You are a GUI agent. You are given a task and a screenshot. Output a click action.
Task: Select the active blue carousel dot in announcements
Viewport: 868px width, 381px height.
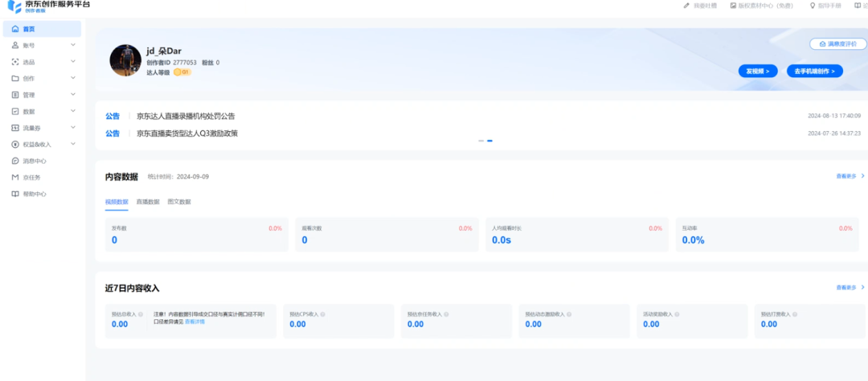(490, 141)
